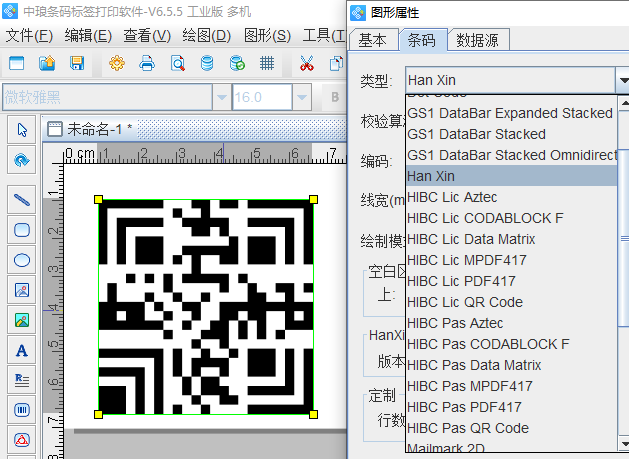Copy using the clipboard icon

pos(336,63)
